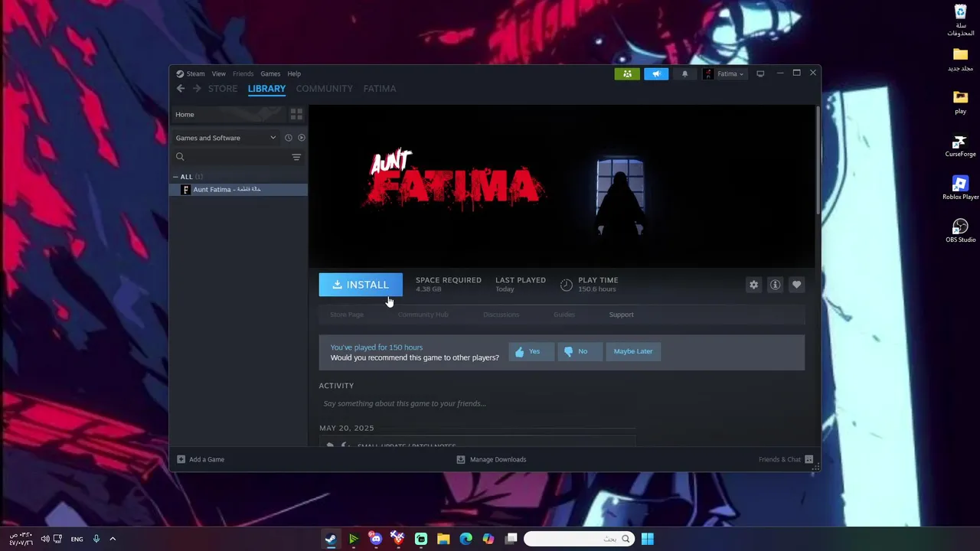Open the Discussions link
980x551 pixels.
(x=501, y=315)
